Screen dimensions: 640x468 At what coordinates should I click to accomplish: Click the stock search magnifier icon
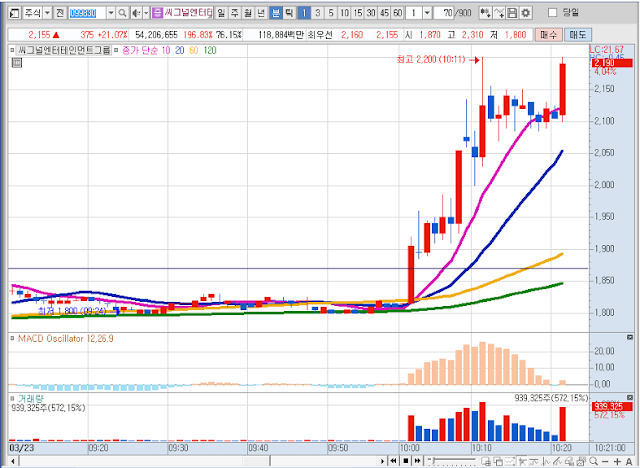(122, 13)
